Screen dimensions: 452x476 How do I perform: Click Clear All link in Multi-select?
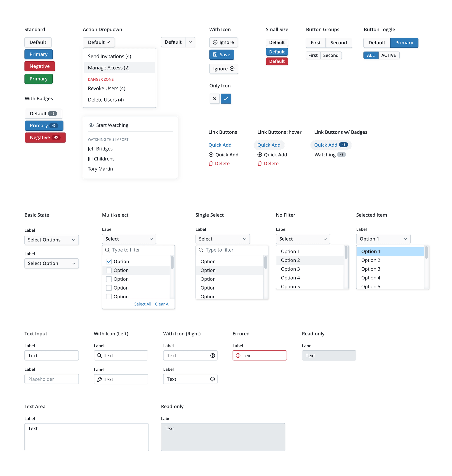[162, 304]
